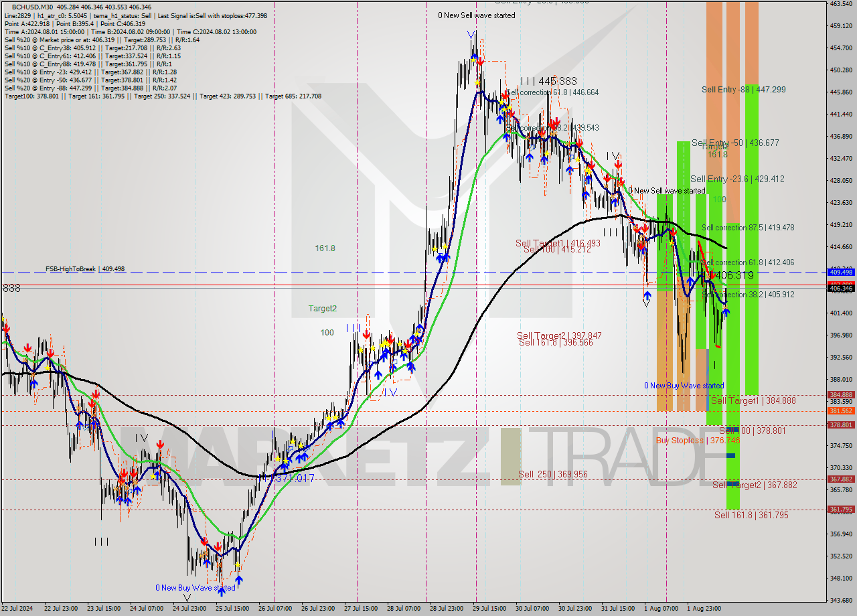Click the 450.280 price axis value
This screenshot has height=616, width=857.
coord(841,70)
